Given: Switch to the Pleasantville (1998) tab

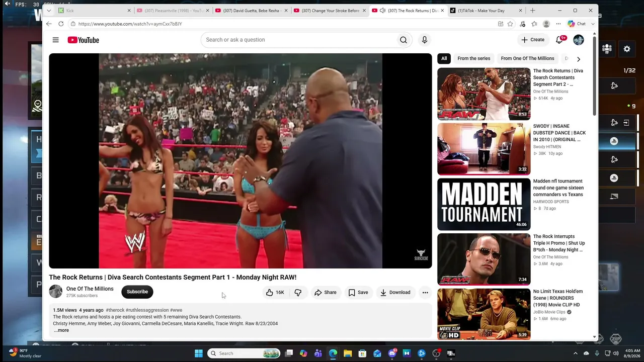Looking at the screenshot, I should 173,11.
